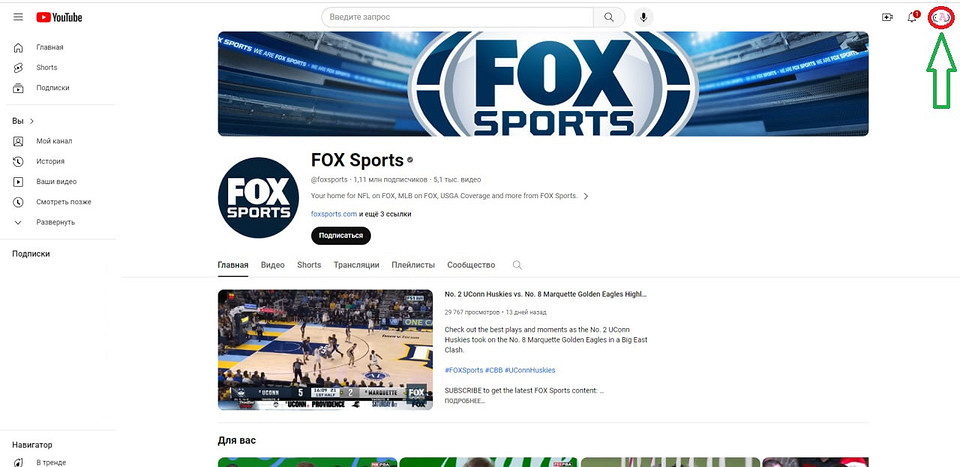Open the create video icon
Viewport: 960px width, 467px height.
pyautogui.click(x=887, y=17)
